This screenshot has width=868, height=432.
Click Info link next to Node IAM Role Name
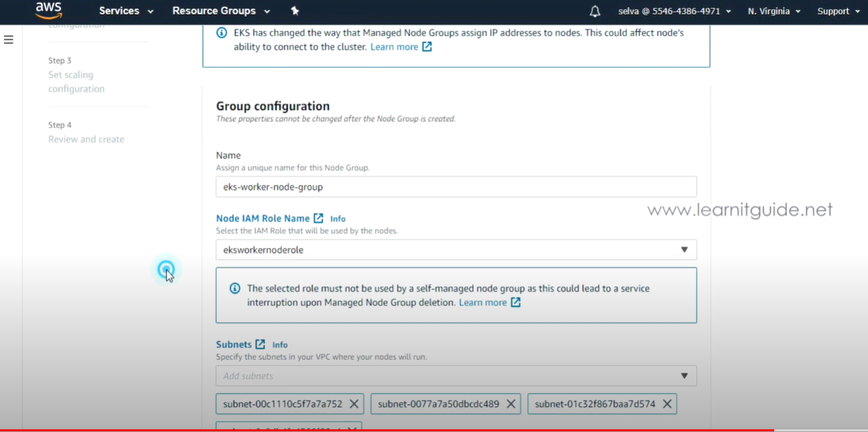click(x=338, y=218)
